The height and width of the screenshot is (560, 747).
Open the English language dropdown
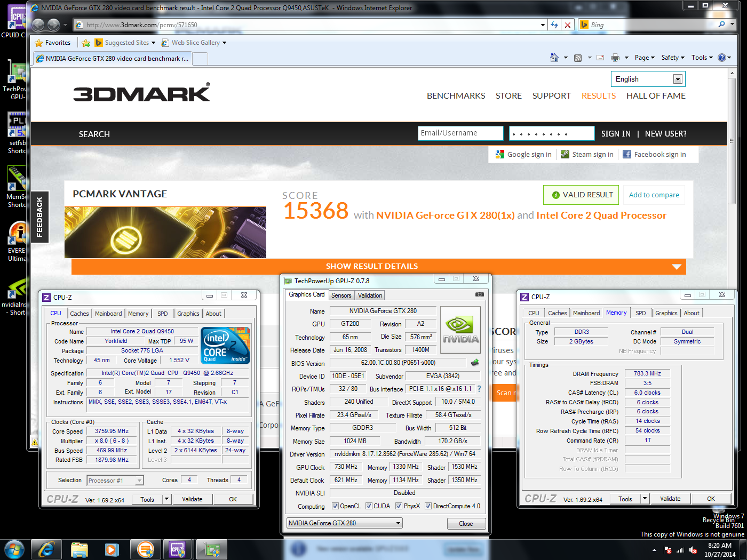(x=648, y=79)
